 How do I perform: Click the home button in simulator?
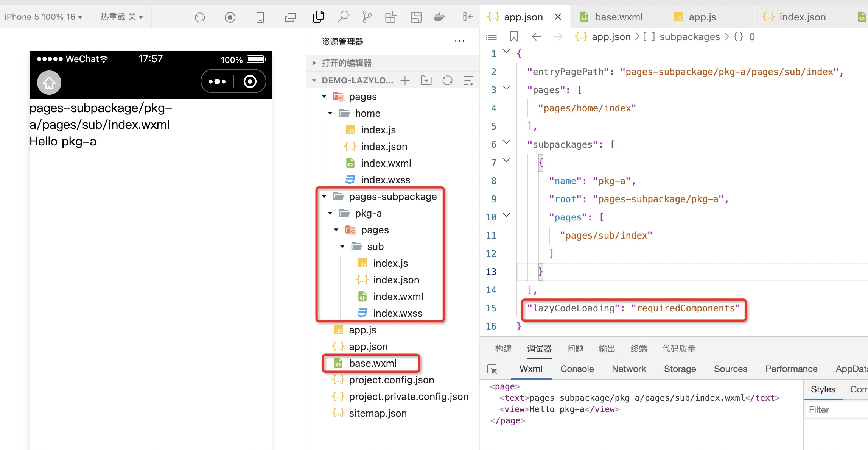49,82
